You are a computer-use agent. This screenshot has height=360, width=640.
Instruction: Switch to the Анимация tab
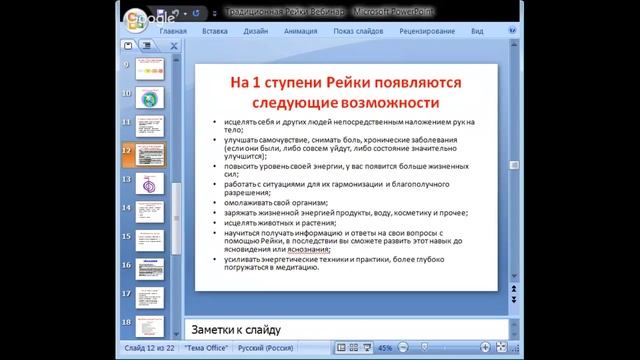(300, 31)
